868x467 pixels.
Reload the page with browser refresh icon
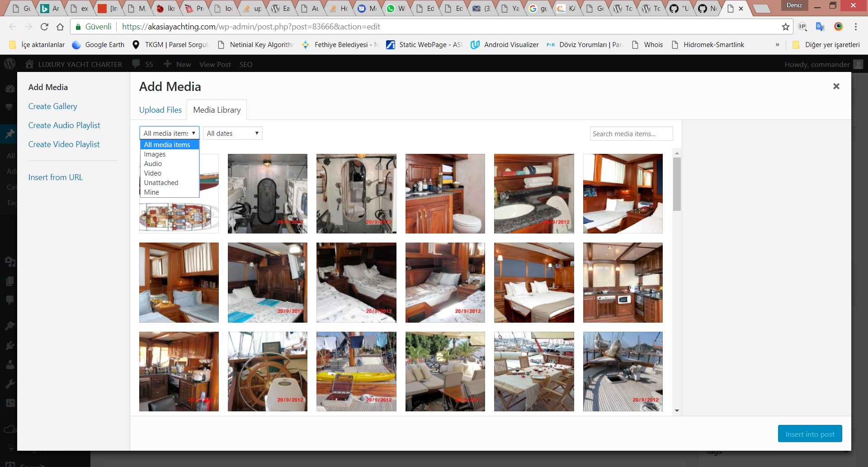44,27
